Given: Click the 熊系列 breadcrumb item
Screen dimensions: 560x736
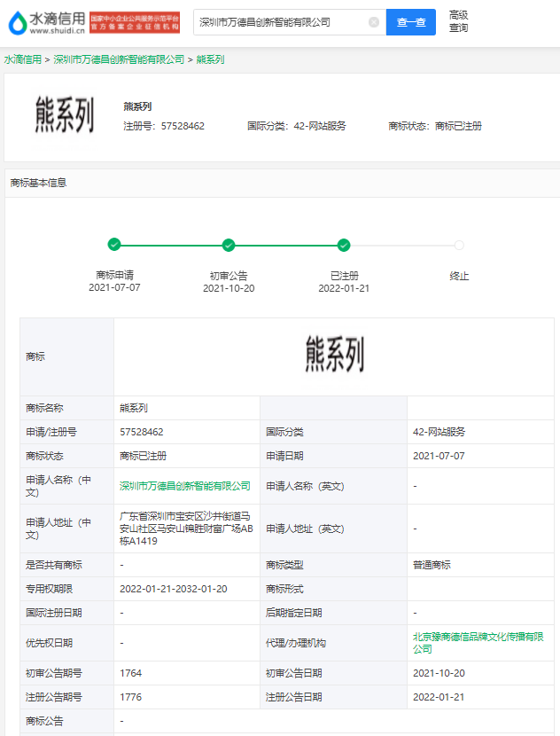Looking at the screenshot, I should pyautogui.click(x=210, y=59).
